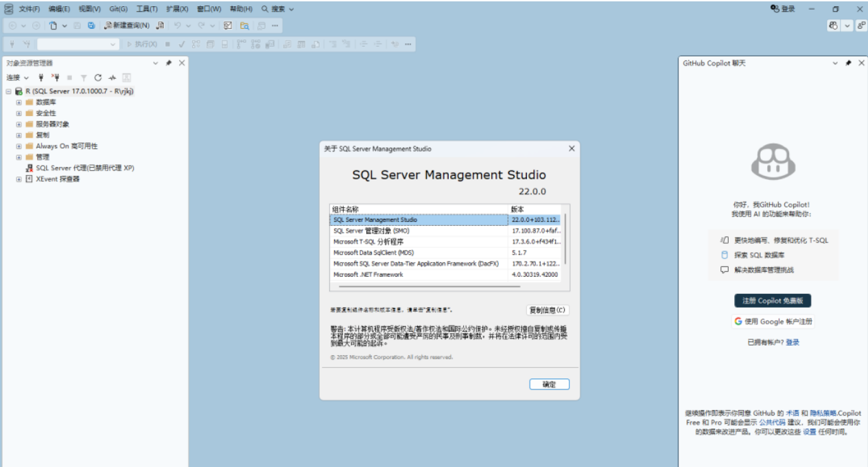
Task: Click the feedback person icon at top right
Action: coord(860,25)
